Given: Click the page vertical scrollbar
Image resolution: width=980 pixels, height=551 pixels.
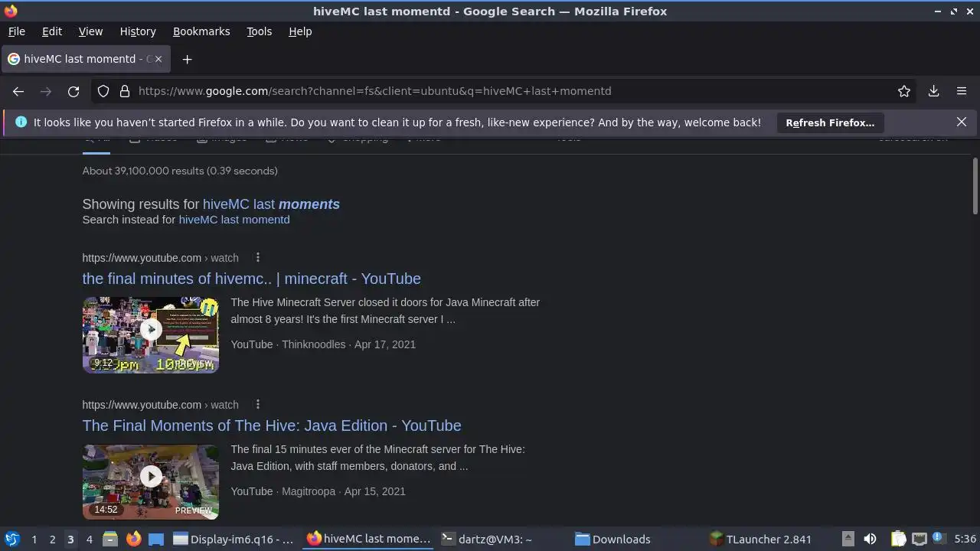Looking at the screenshot, I should click(x=975, y=187).
